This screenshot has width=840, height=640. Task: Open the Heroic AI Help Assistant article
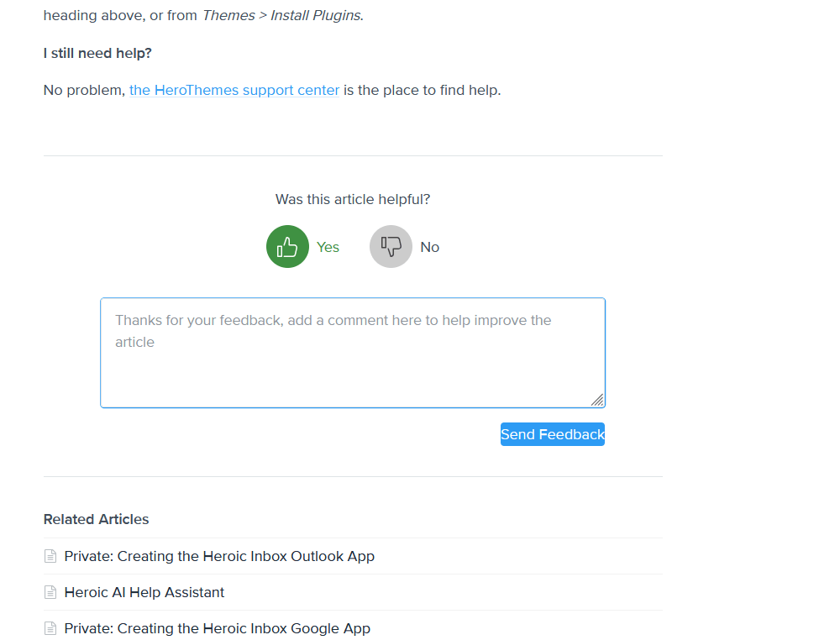click(x=144, y=592)
